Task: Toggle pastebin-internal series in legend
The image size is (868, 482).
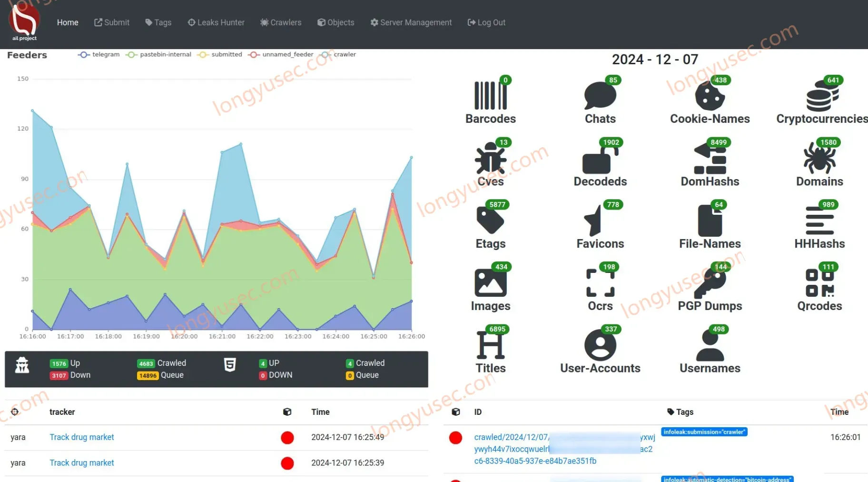Action: (x=158, y=54)
